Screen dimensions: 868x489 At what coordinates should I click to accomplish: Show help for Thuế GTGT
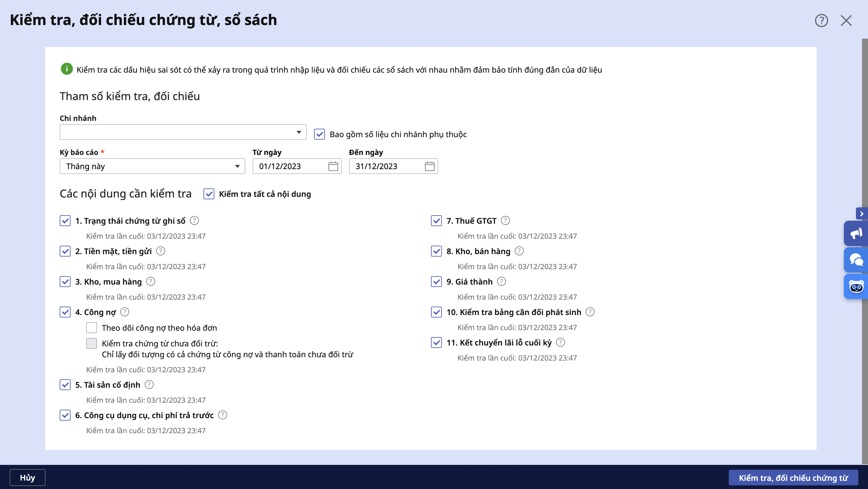click(505, 220)
